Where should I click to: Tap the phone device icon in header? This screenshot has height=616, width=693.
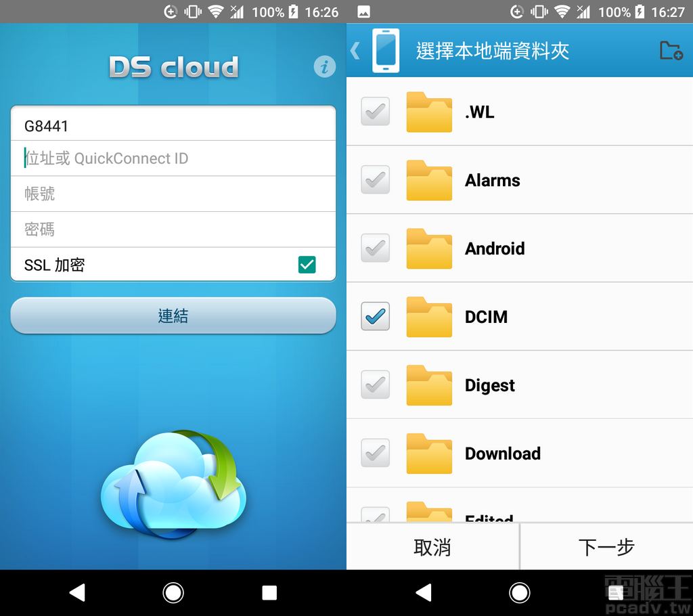coord(385,51)
